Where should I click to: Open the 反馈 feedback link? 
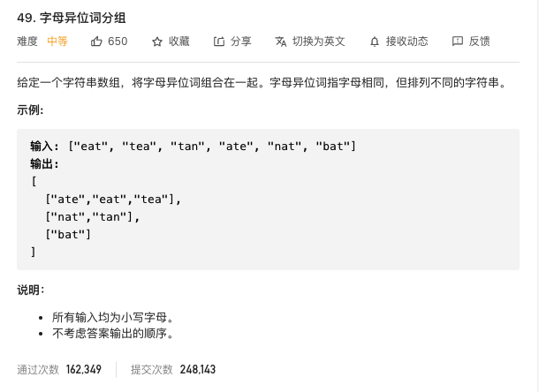[x=479, y=41]
